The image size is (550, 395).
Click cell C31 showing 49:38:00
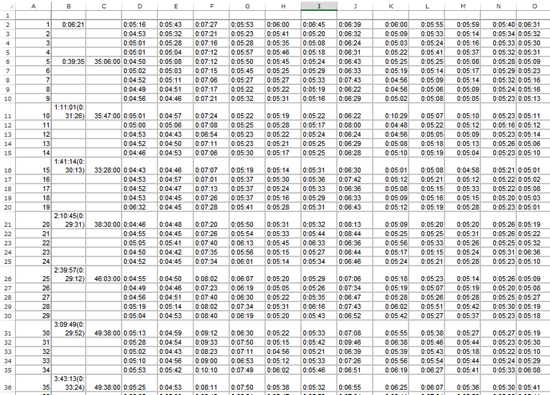(104, 329)
